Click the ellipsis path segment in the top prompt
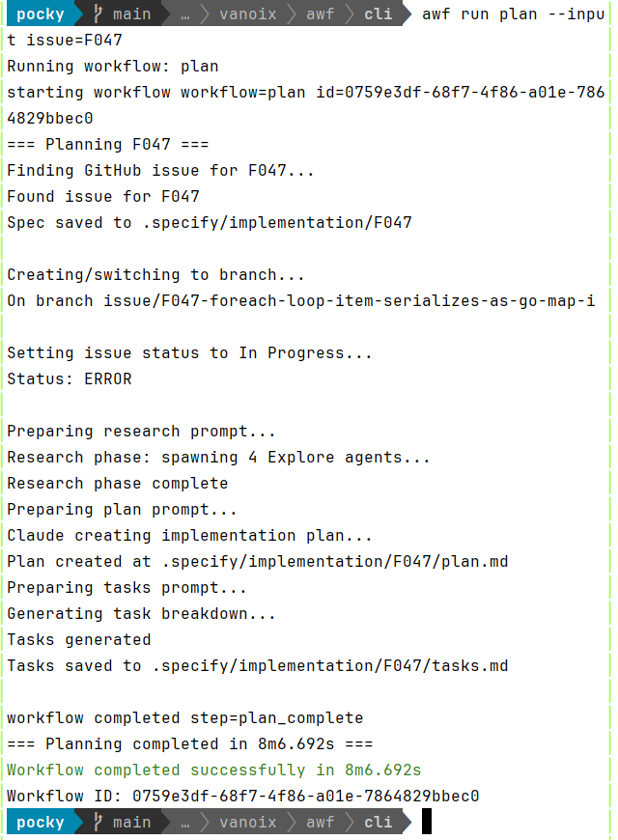 183,14
